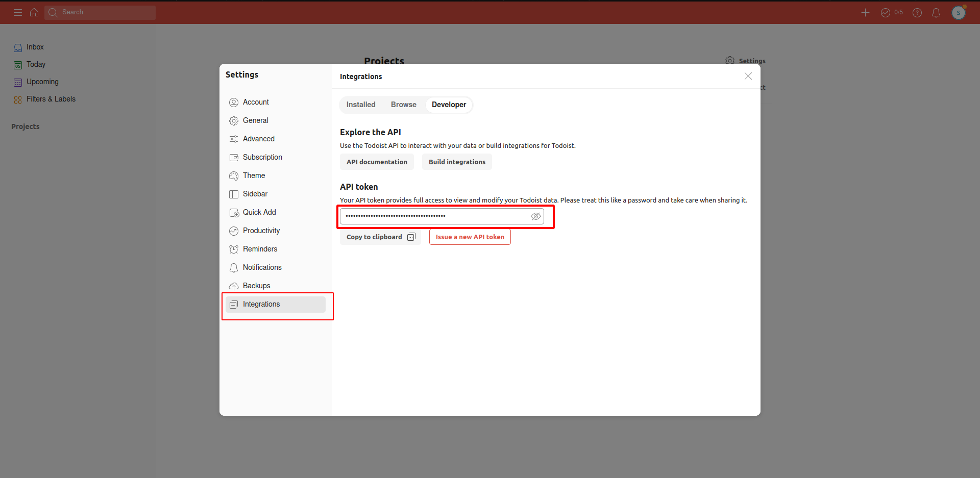980x478 pixels.
Task: Reveal API token with eye icon
Action: [536, 216]
